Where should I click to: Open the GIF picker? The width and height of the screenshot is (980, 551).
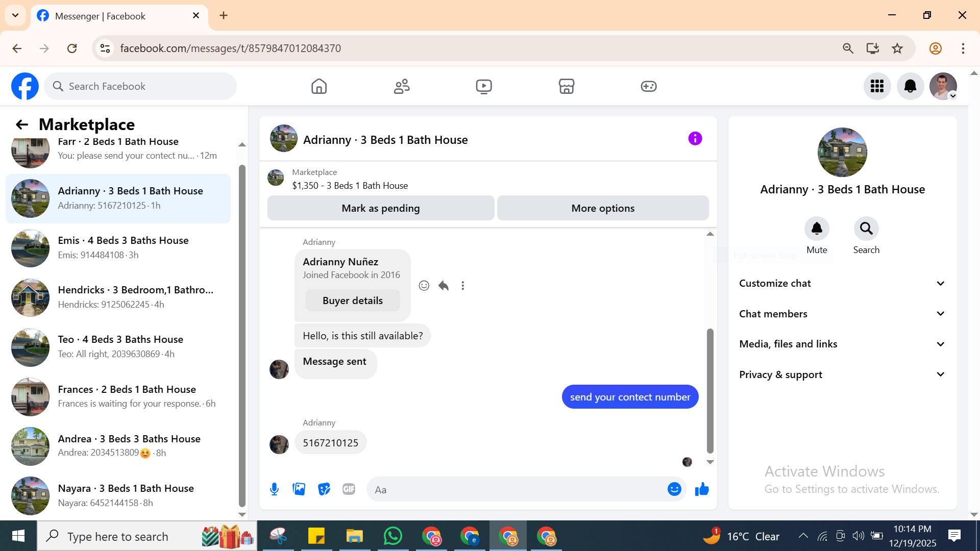[x=349, y=489]
